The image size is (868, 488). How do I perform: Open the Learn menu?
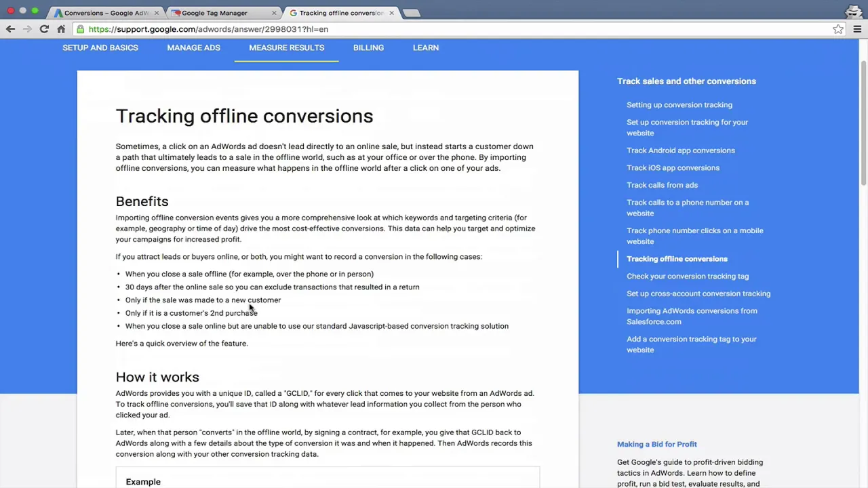[426, 47]
